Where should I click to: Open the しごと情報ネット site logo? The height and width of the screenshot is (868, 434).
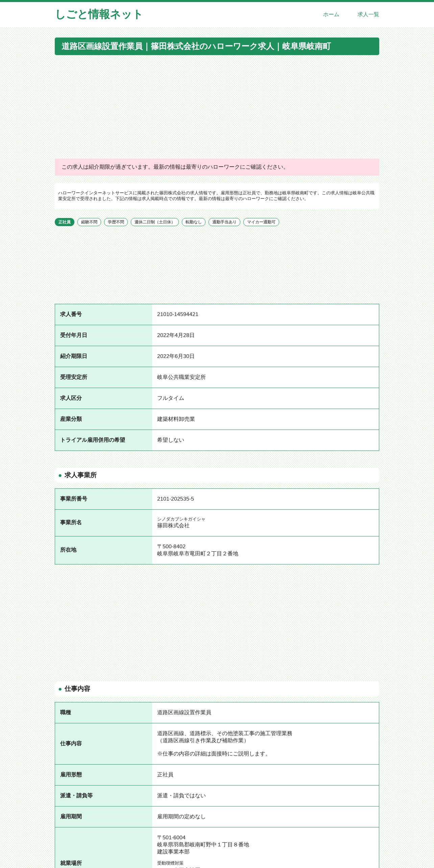coord(98,15)
